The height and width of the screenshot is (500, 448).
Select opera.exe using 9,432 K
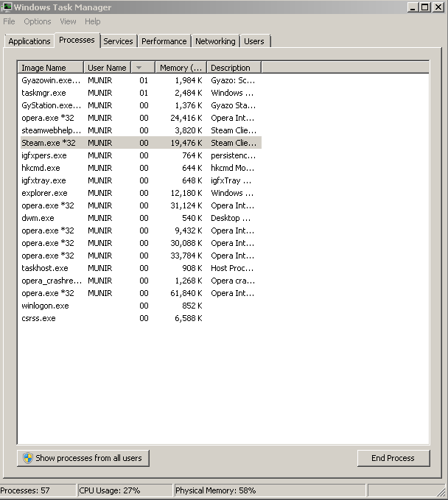point(141,230)
